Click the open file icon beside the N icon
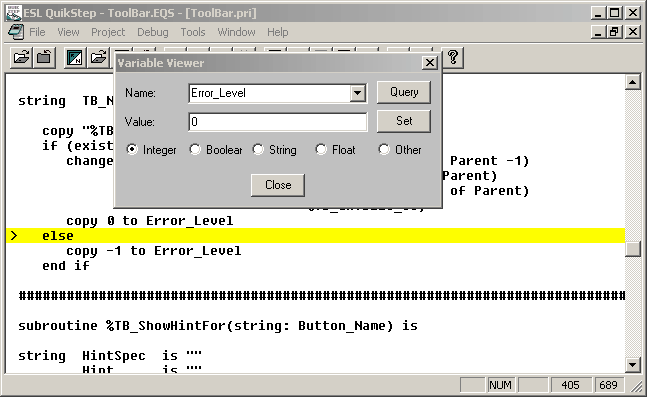This screenshot has height=397, width=647. [98, 57]
